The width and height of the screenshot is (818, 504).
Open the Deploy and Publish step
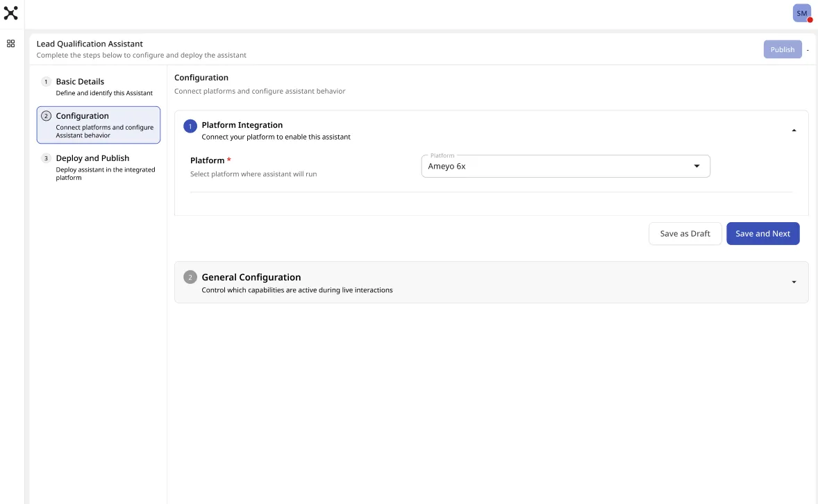(x=99, y=167)
